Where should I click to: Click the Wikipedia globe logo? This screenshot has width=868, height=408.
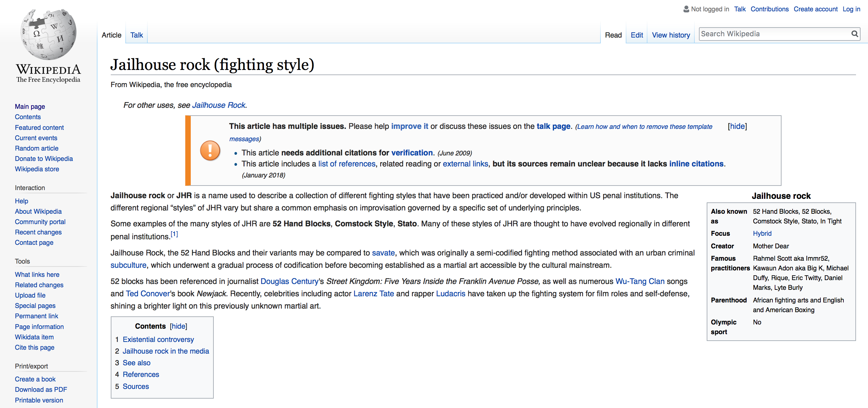[48, 35]
